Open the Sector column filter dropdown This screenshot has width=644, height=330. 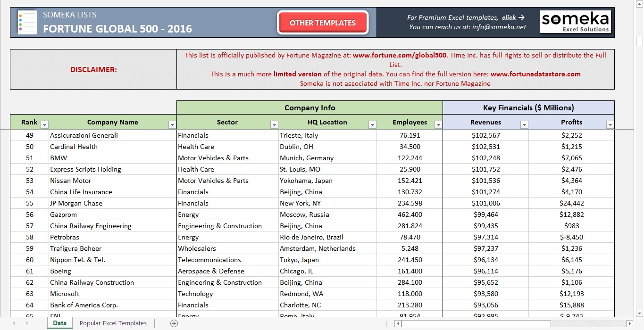point(274,124)
